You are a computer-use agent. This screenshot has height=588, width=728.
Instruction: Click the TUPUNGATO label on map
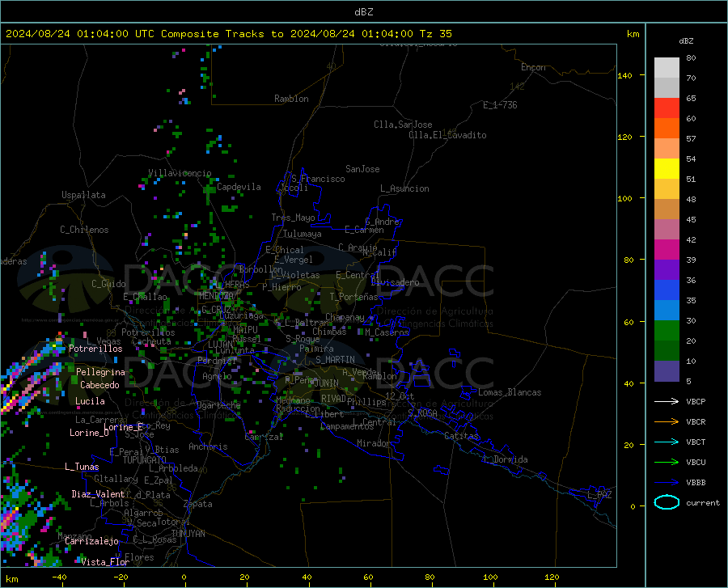click(145, 460)
